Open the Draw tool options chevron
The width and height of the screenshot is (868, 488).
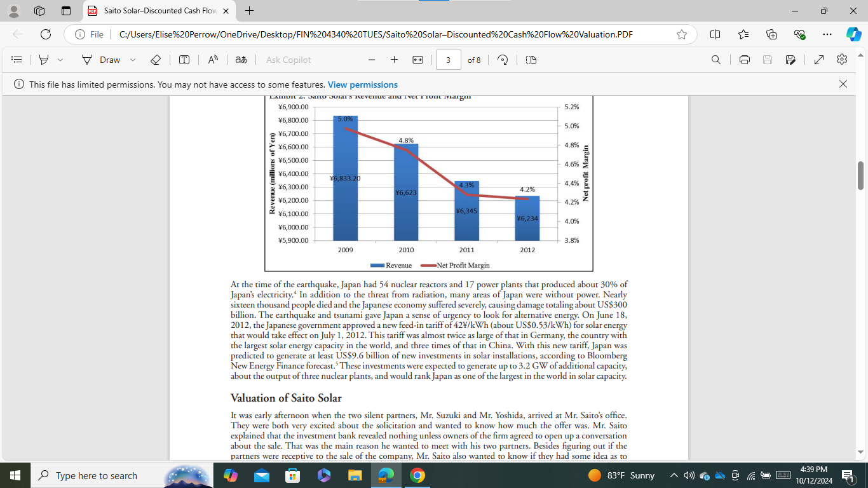tap(132, 59)
